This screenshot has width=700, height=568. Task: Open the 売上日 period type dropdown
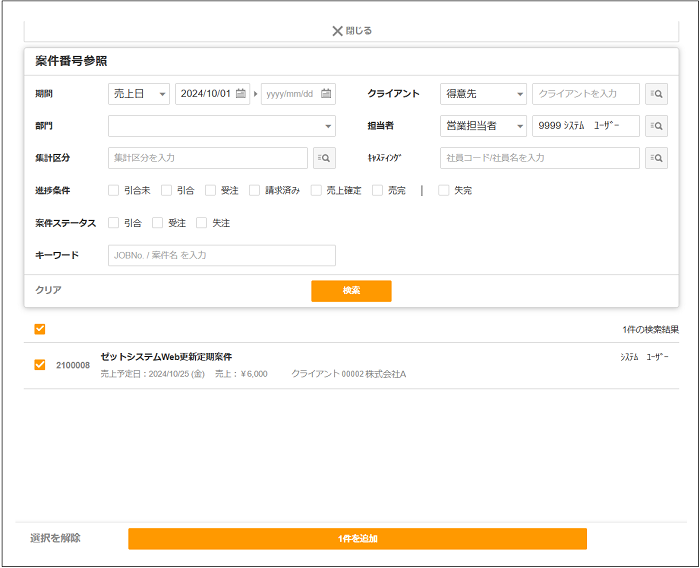tap(139, 94)
